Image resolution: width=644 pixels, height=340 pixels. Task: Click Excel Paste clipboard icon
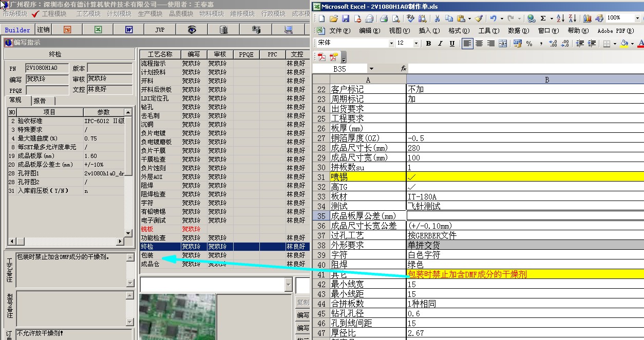(461, 18)
